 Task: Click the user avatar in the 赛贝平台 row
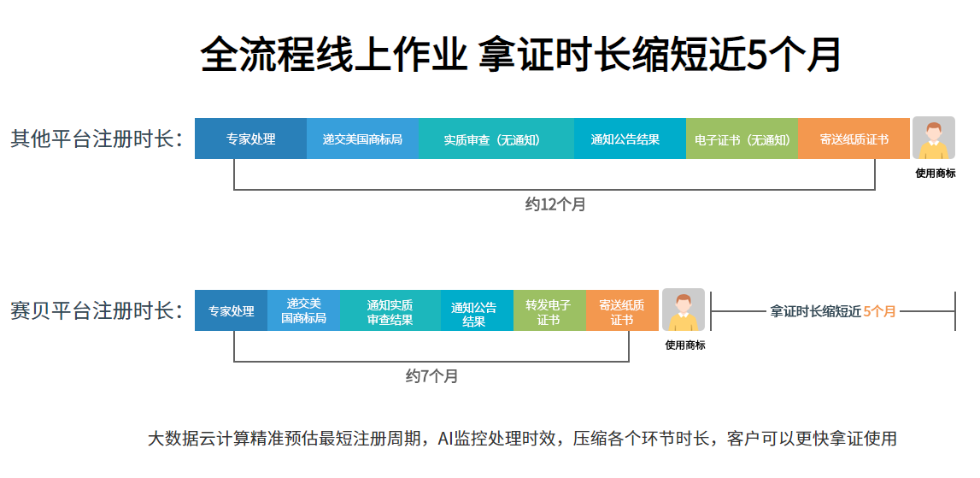click(x=683, y=310)
